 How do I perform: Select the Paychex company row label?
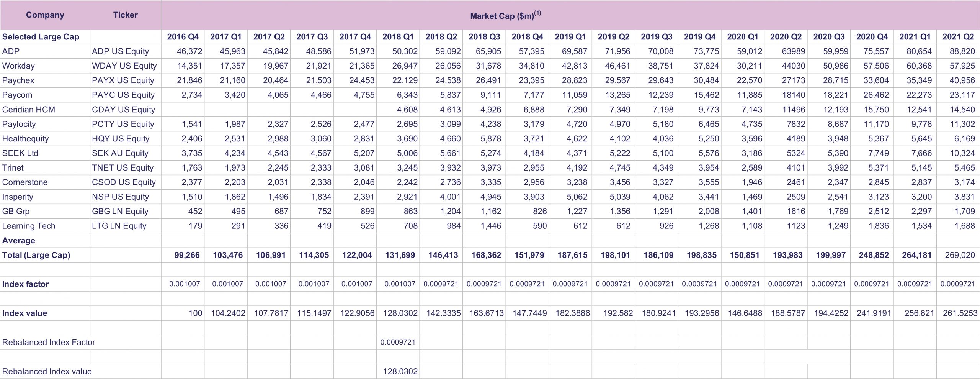(18, 80)
